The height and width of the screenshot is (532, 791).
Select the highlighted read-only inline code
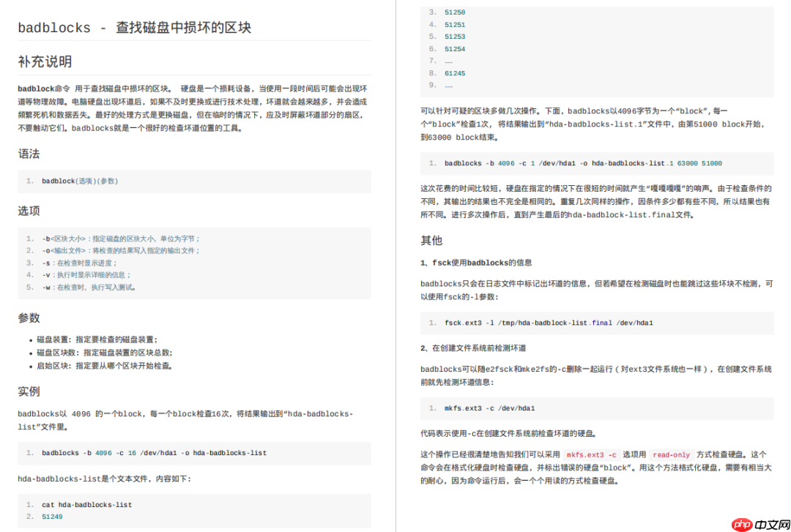[671, 454]
